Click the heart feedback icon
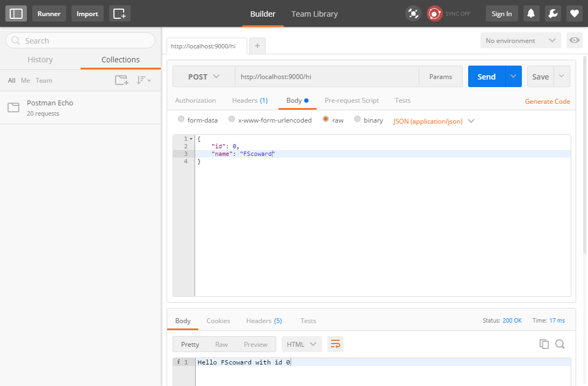Image resolution: width=588 pixels, height=386 pixels. point(575,13)
